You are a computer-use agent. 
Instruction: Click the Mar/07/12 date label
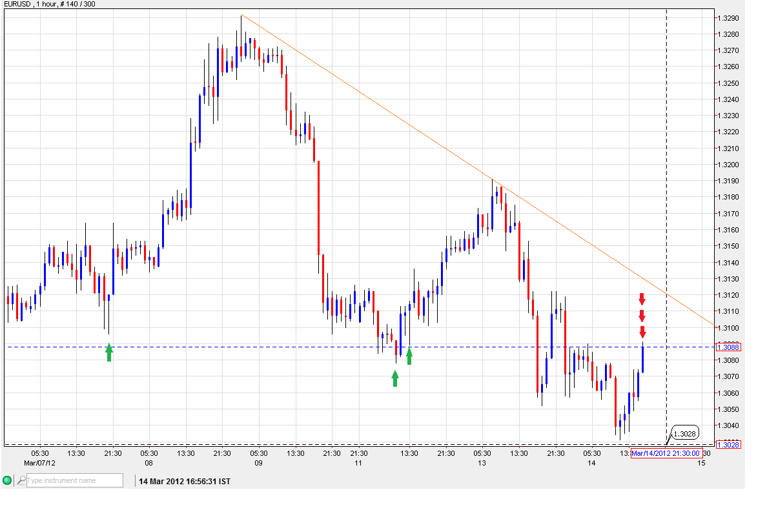tap(39, 462)
